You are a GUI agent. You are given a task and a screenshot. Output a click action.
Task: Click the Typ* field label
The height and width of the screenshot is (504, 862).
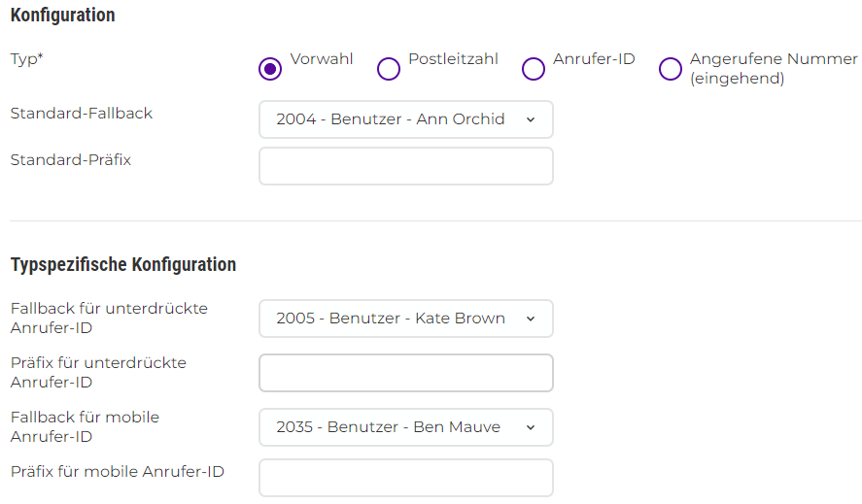point(27,59)
